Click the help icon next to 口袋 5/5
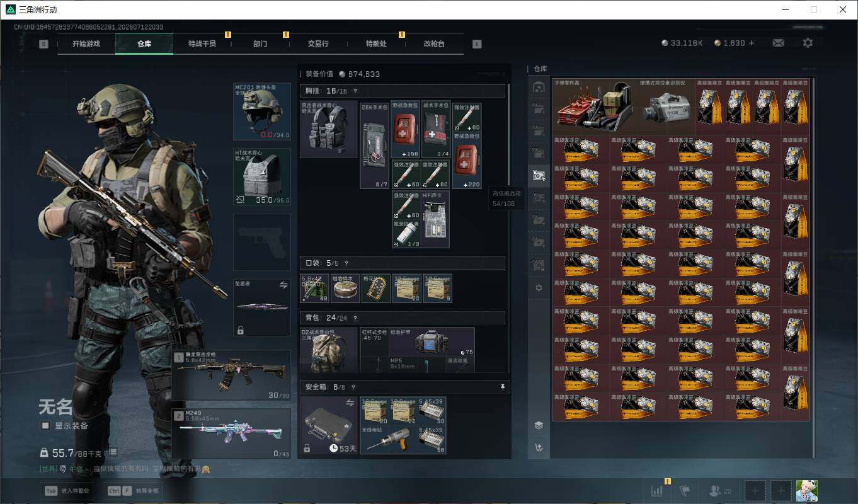The height and width of the screenshot is (504, 858). pos(346,263)
